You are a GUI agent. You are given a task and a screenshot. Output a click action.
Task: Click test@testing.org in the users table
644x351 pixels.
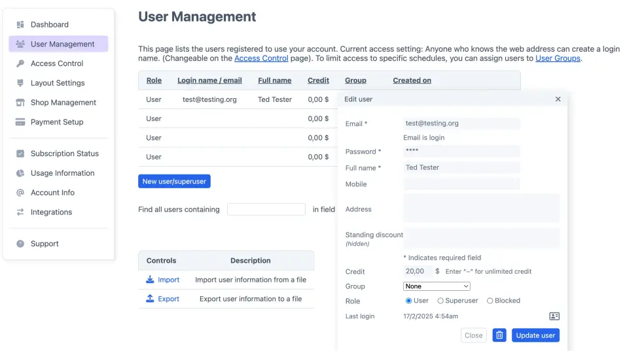(209, 99)
